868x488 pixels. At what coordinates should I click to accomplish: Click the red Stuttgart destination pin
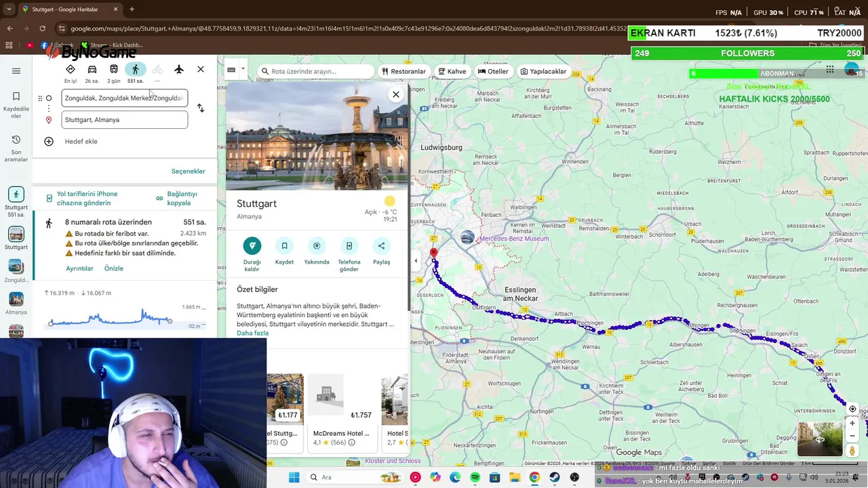click(434, 254)
